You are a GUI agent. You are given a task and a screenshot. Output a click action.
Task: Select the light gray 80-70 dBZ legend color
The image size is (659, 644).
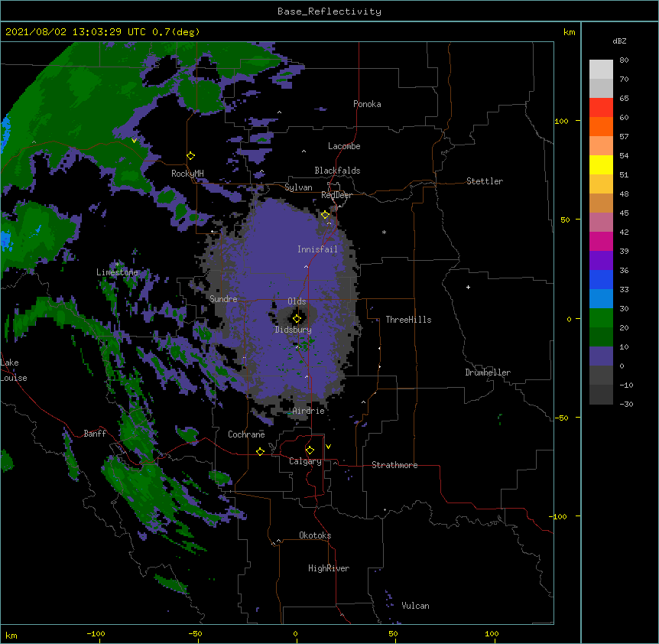(601, 70)
